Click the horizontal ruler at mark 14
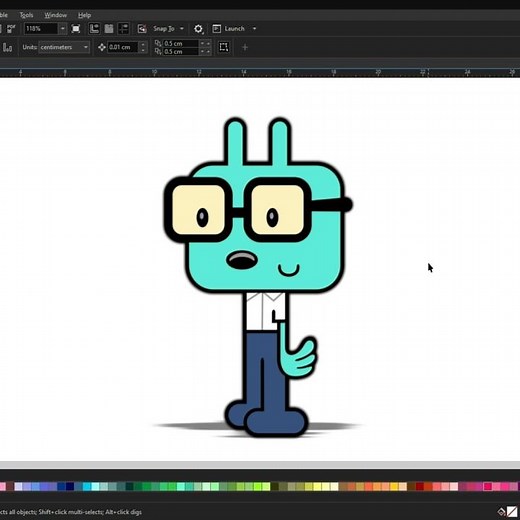Viewport: 520px width, 520px height. (x=244, y=72)
